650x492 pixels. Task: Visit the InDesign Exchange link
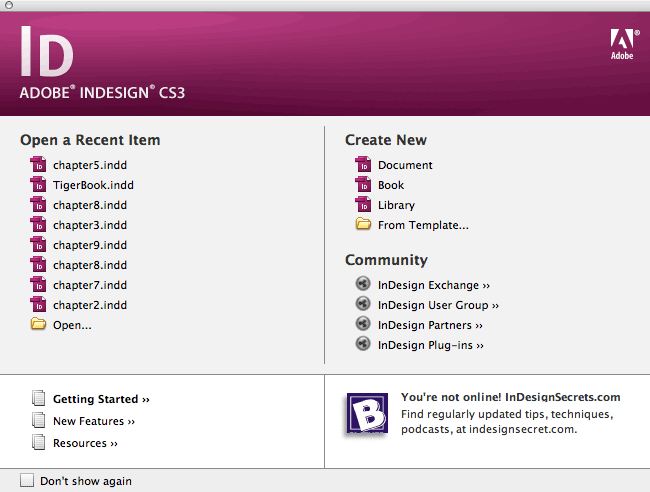(x=434, y=285)
